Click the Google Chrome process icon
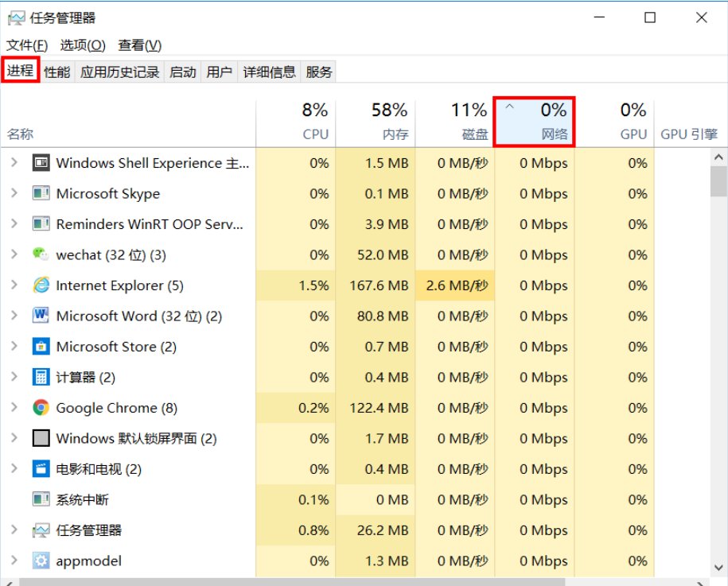 tap(42, 407)
